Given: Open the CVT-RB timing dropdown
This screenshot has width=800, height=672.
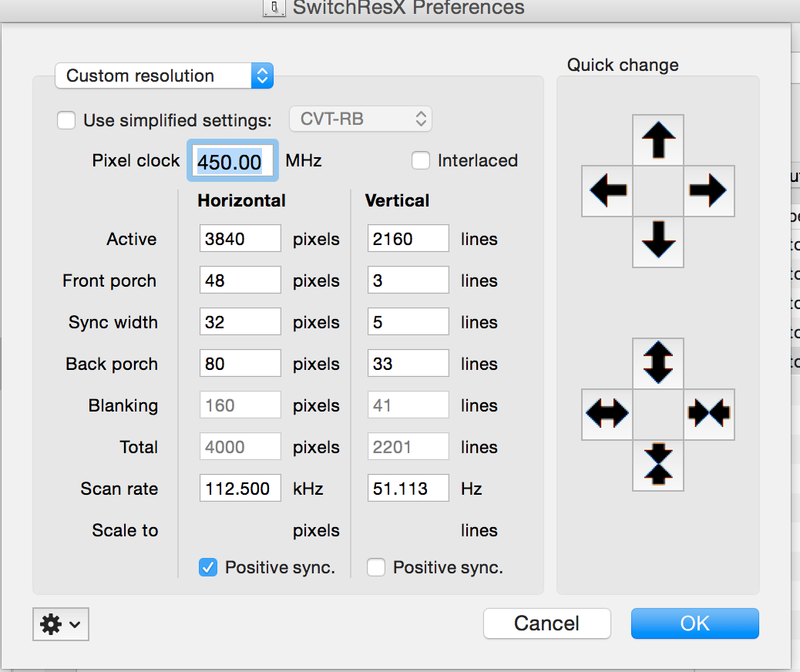Looking at the screenshot, I should (361, 119).
